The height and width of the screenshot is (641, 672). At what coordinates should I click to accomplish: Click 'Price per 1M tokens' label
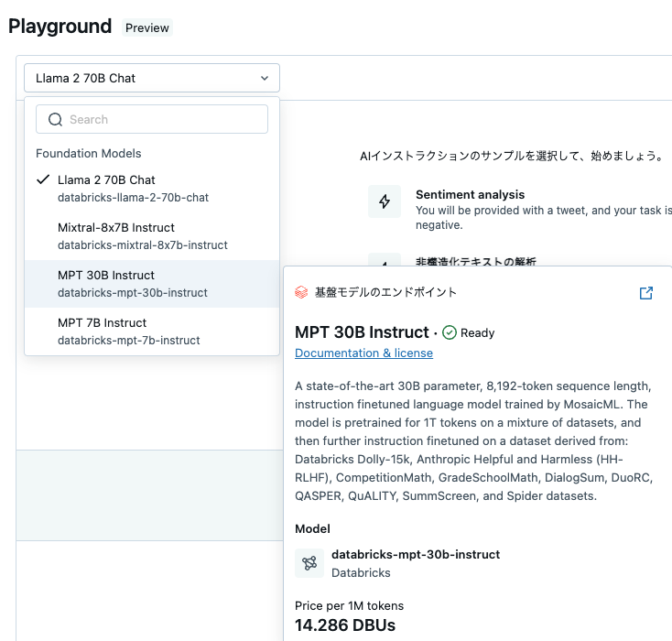tap(350, 606)
